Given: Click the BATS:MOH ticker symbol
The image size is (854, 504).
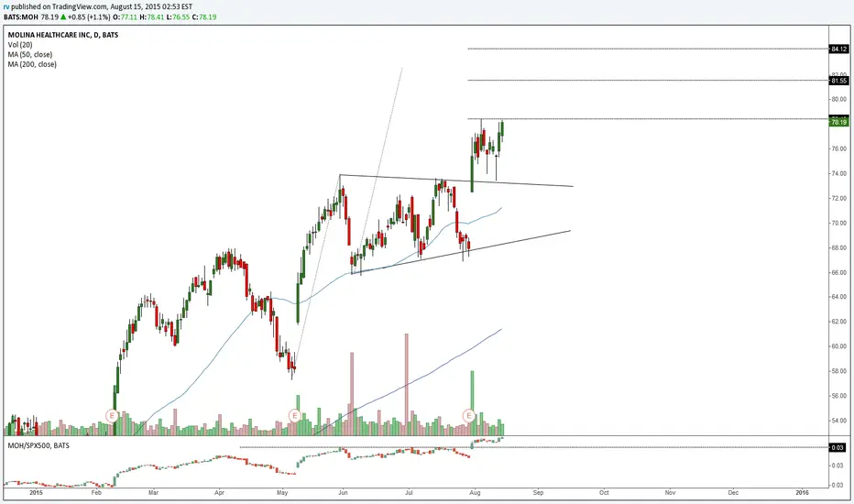Looking at the screenshot, I should point(21,16).
